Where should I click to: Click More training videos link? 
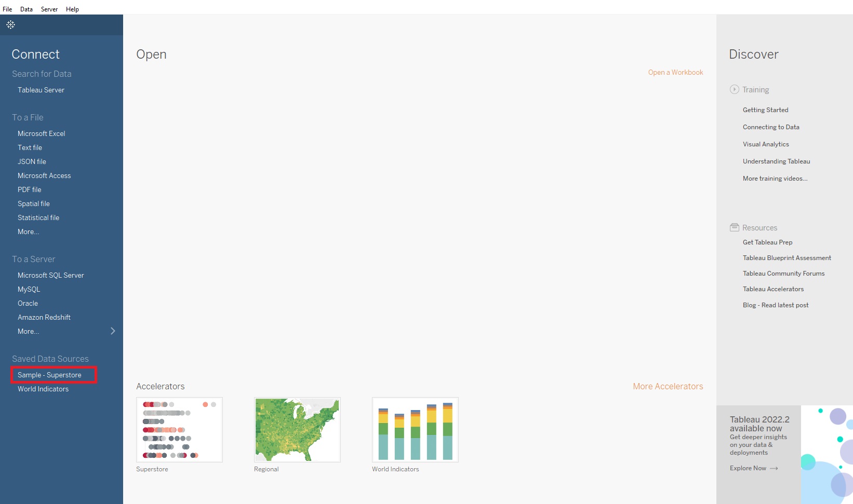tap(775, 179)
